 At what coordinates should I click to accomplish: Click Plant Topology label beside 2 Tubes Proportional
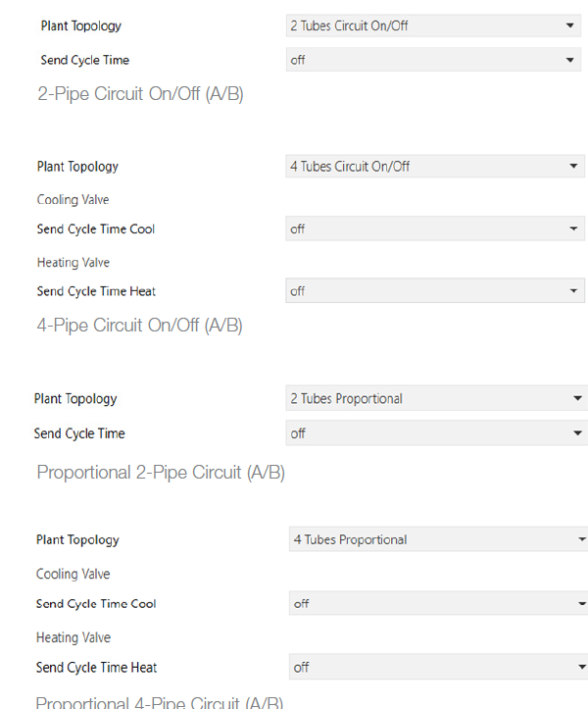tap(75, 399)
